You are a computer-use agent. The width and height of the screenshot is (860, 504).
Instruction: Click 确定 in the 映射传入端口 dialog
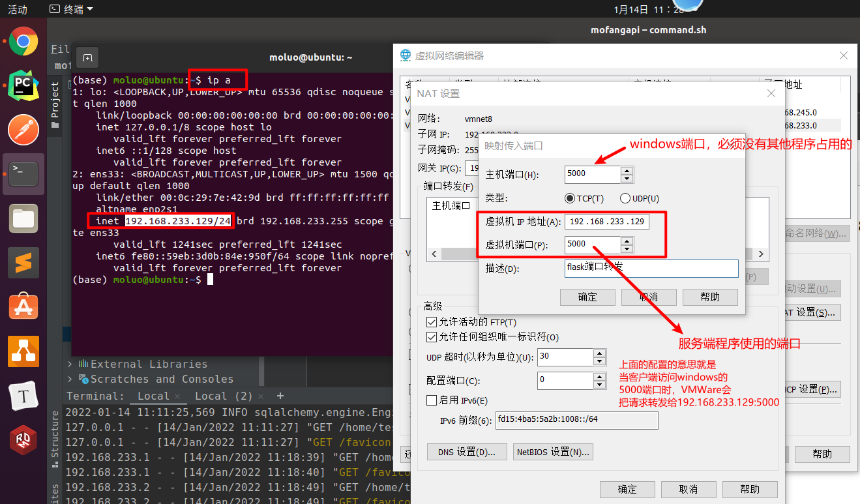pos(587,297)
